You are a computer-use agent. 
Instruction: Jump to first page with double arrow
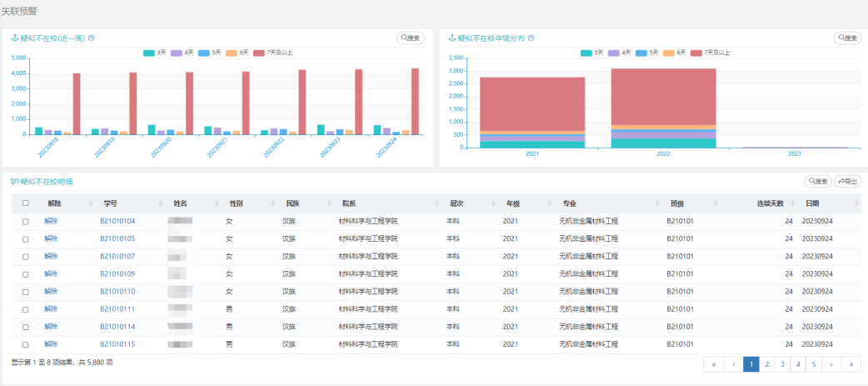tap(714, 364)
